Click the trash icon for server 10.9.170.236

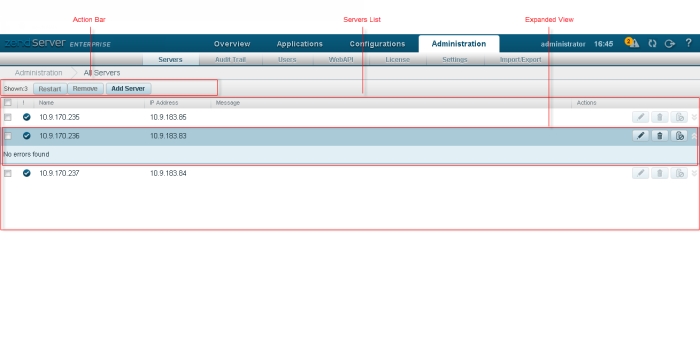coord(660,136)
